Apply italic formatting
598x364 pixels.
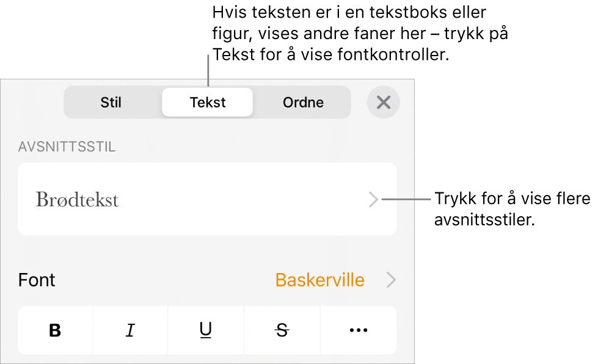click(130, 330)
